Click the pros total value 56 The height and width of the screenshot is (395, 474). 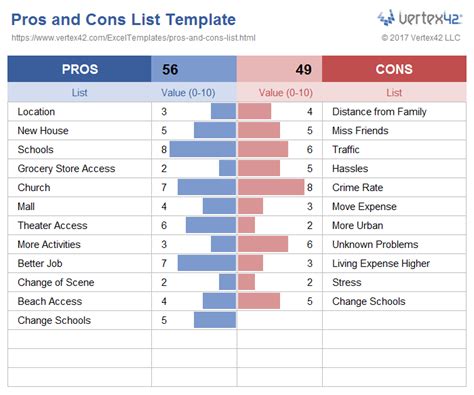coord(170,70)
